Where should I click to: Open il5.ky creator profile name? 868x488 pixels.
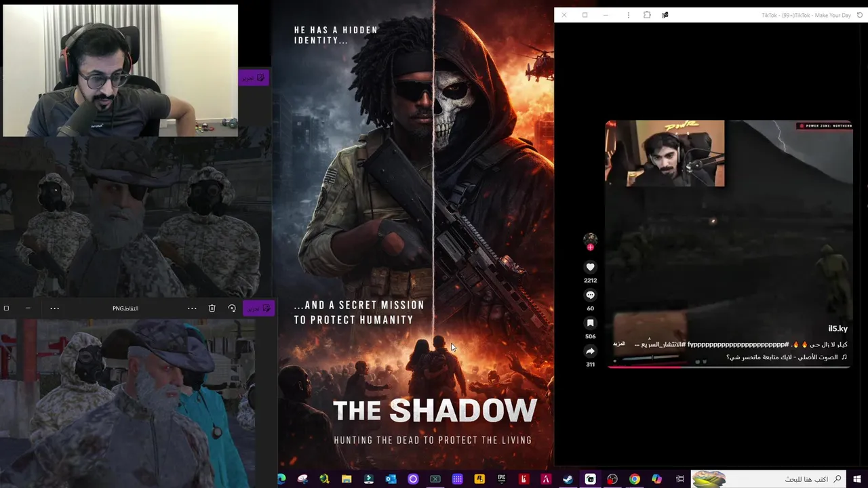[x=837, y=329]
